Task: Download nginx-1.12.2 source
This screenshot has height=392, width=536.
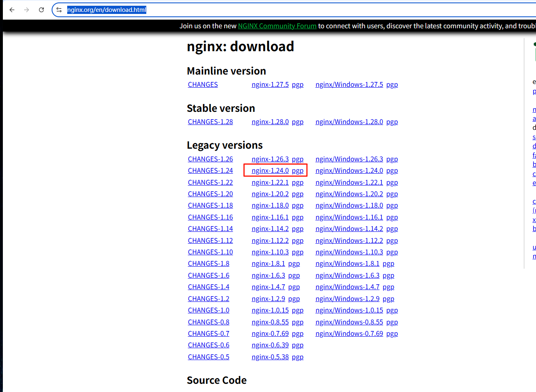Action: [270, 240]
